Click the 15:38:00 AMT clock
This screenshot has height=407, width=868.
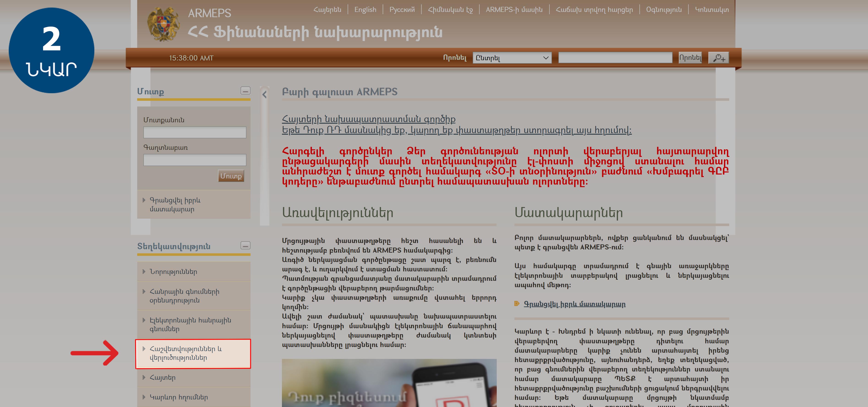[191, 58]
